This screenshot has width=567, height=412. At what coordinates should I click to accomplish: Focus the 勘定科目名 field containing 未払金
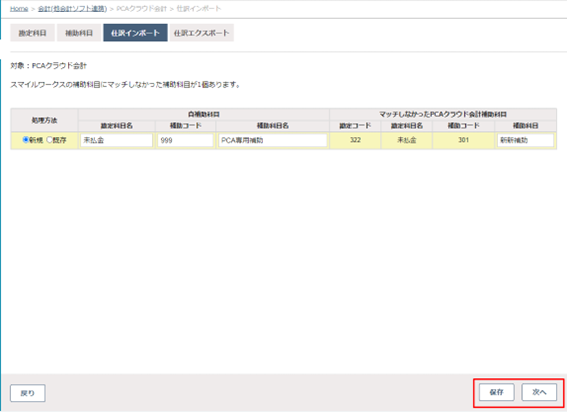[116, 140]
